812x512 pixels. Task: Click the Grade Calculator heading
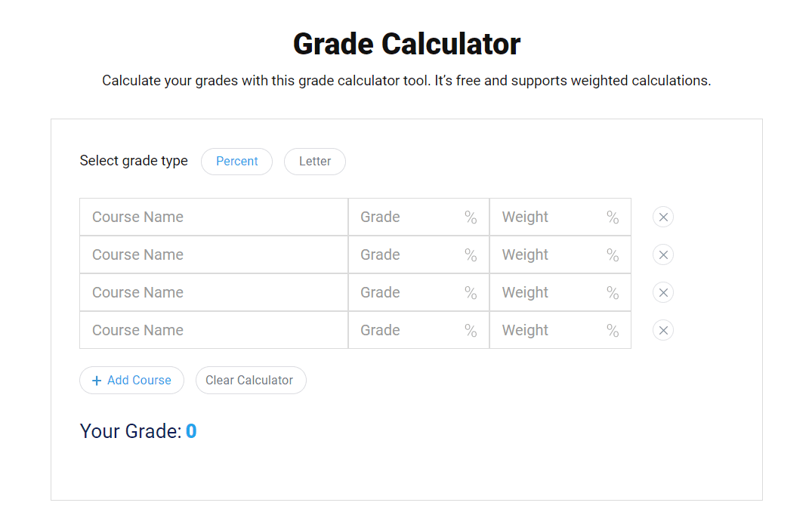point(406,44)
